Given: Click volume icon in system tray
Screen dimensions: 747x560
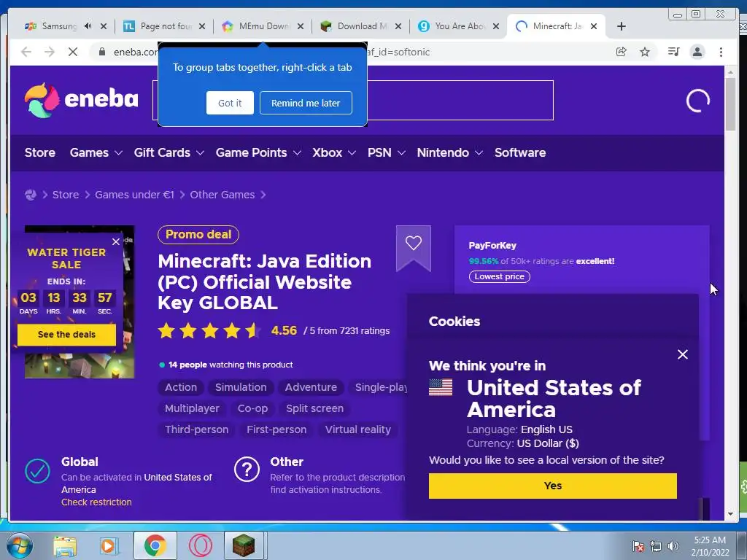Looking at the screenshot, I should pyautogui.click(x=673, y=546).
